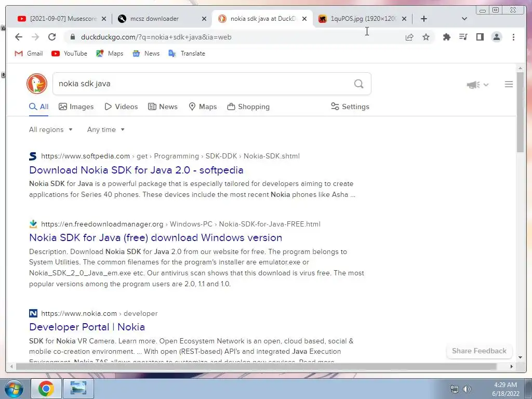Close the 1quPOS.jpg tab
Viewport: 532px width, 399px height.
(404, 19)
